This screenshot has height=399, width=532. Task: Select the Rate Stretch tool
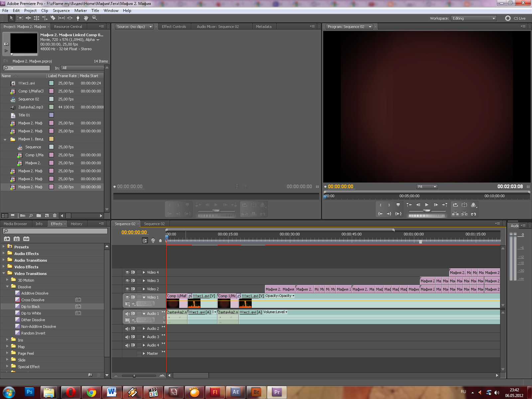pyautogui.click(x=45, y=18)
